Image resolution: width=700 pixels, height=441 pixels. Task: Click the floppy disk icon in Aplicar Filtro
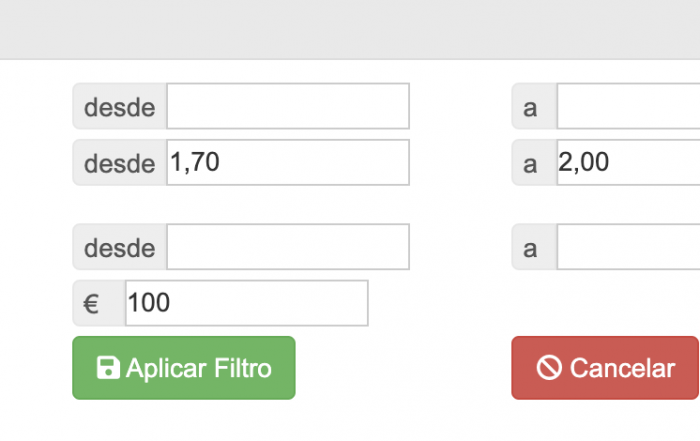(108, 368)
